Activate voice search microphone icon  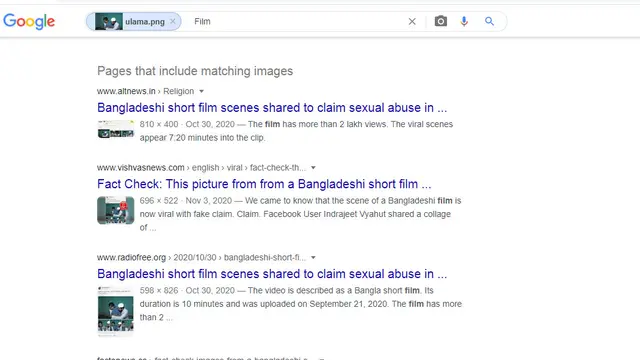[x=464, y=21]
